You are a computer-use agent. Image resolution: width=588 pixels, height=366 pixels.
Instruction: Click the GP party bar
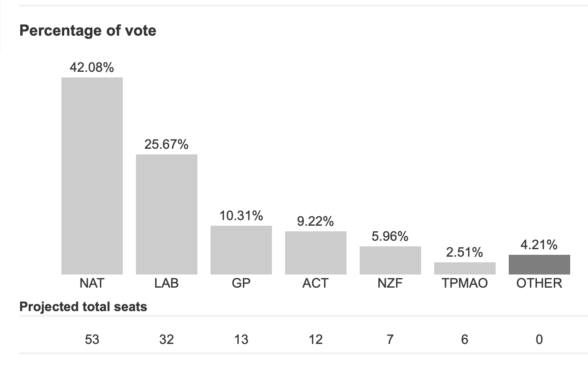tap(241, 250)
